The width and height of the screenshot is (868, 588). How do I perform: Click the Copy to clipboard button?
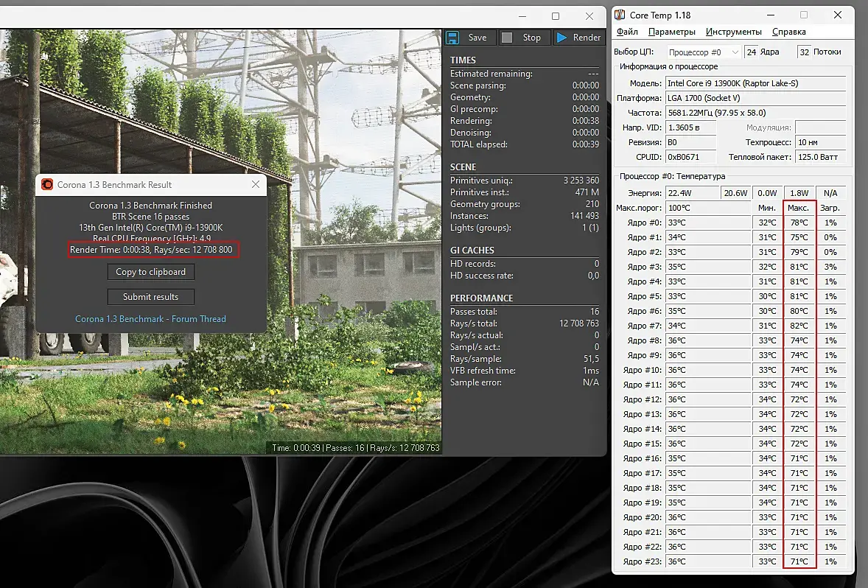tap(150, 272)
